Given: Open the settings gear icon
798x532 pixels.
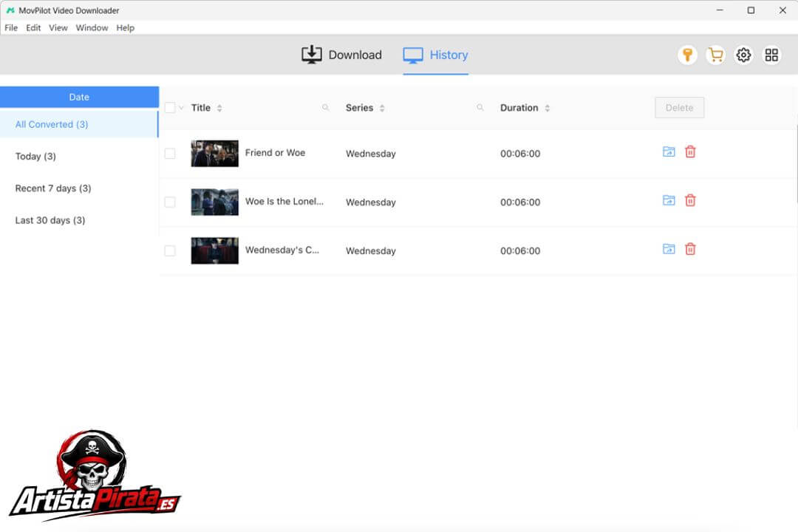Looking at the screenshot, I should pyautogui.click(x=743, y=55).
